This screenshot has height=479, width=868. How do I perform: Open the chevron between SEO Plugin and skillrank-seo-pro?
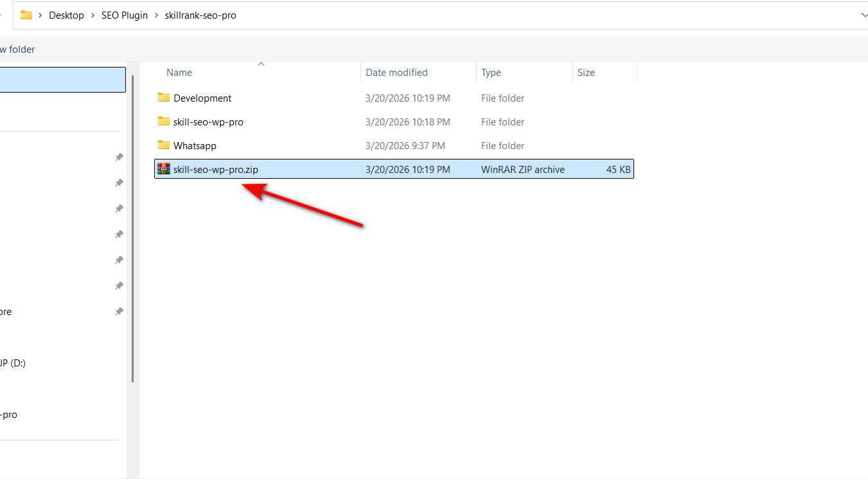coord(156,15)
